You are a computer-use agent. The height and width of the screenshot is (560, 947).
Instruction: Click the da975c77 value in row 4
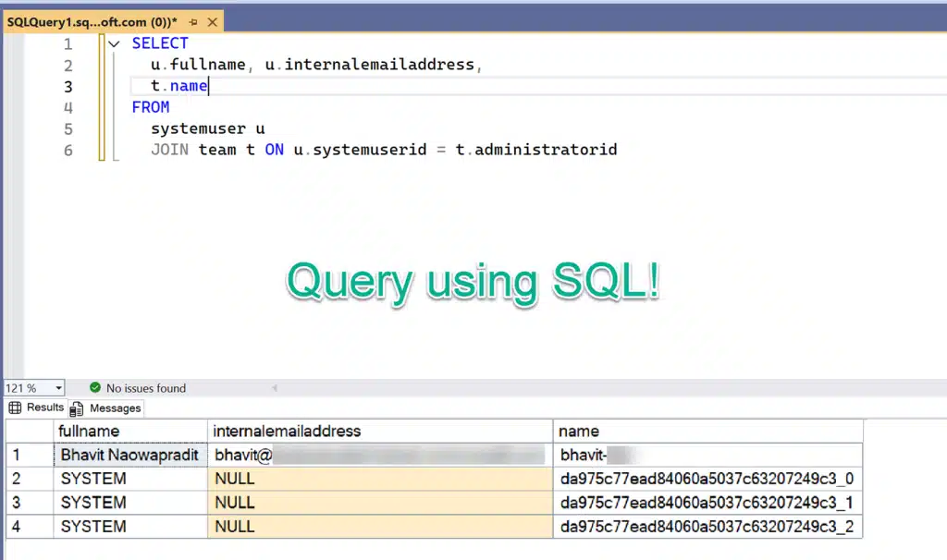pos(707,526)
